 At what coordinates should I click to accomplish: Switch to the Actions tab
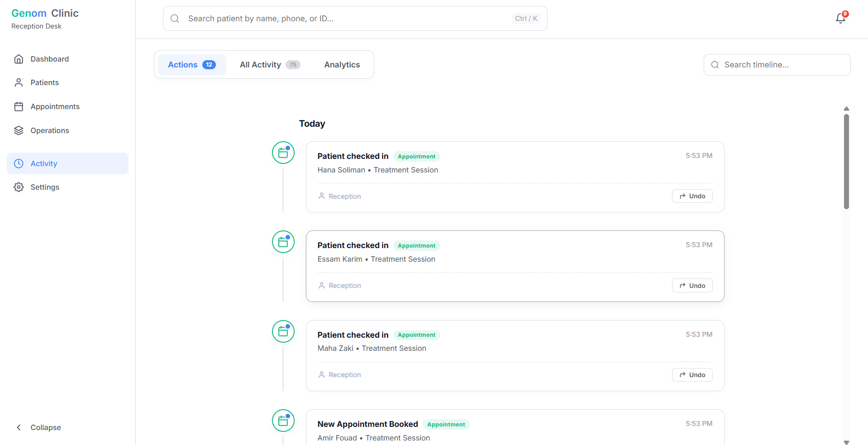[192, 65]
